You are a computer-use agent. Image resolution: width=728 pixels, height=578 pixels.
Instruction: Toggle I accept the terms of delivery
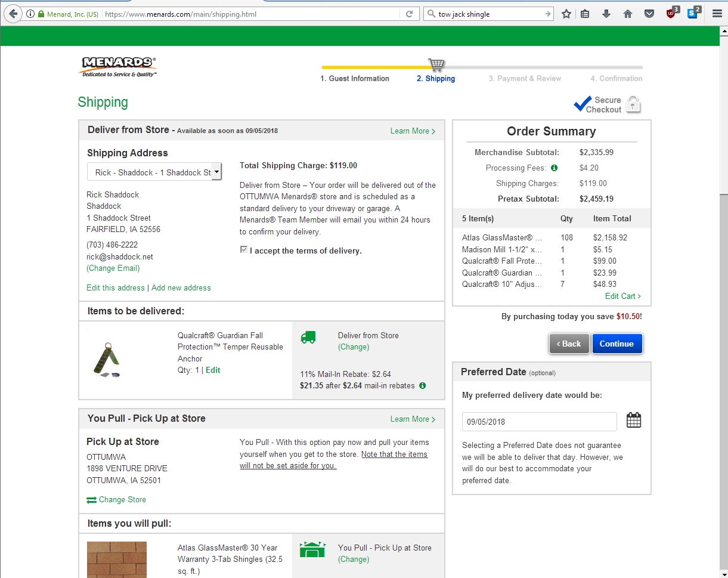tap(244, 250)
